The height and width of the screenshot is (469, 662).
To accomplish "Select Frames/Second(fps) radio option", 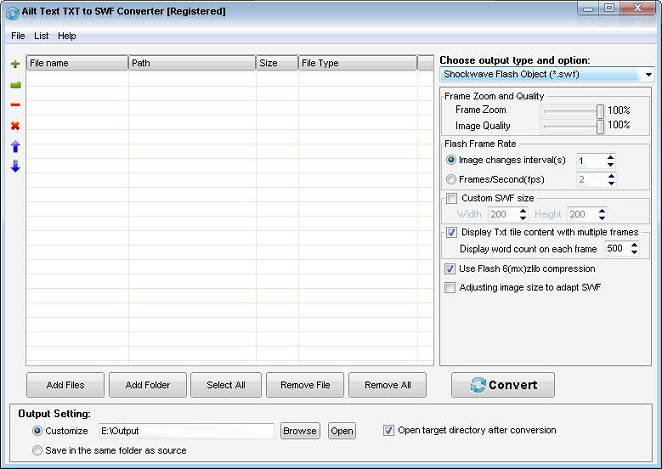I will (451, 179).
